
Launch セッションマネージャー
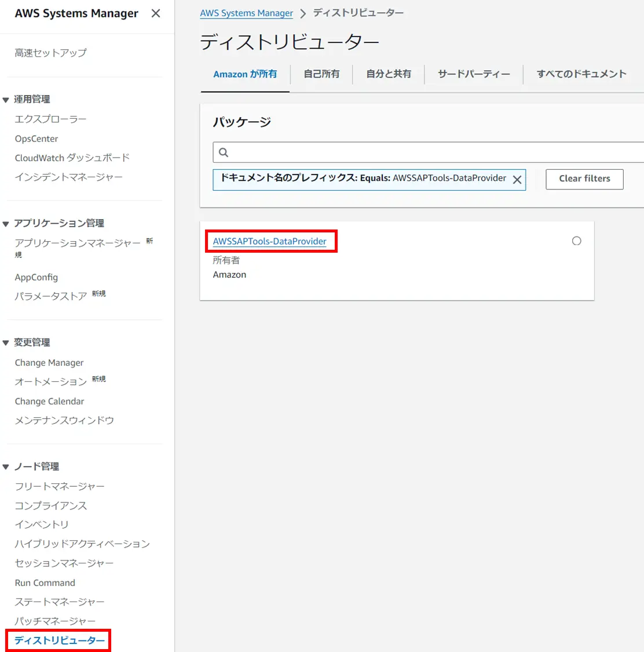64,563
